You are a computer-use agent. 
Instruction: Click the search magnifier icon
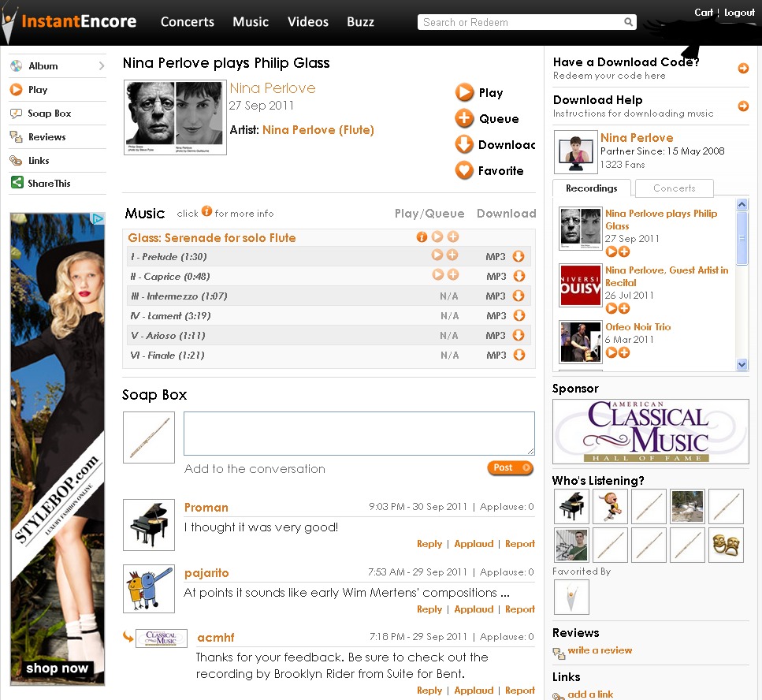(x=628, y=22)
